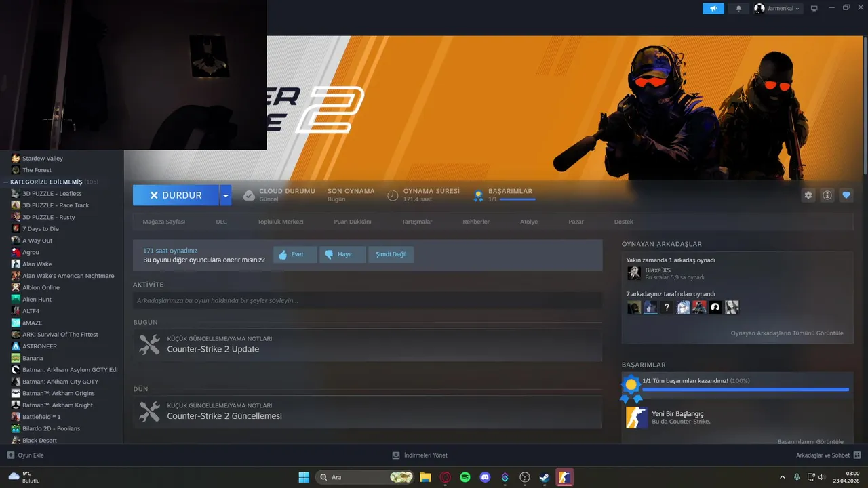Open the Counter-Strike 2 Update news
This screenshot has width=868, height=488.
368,345
